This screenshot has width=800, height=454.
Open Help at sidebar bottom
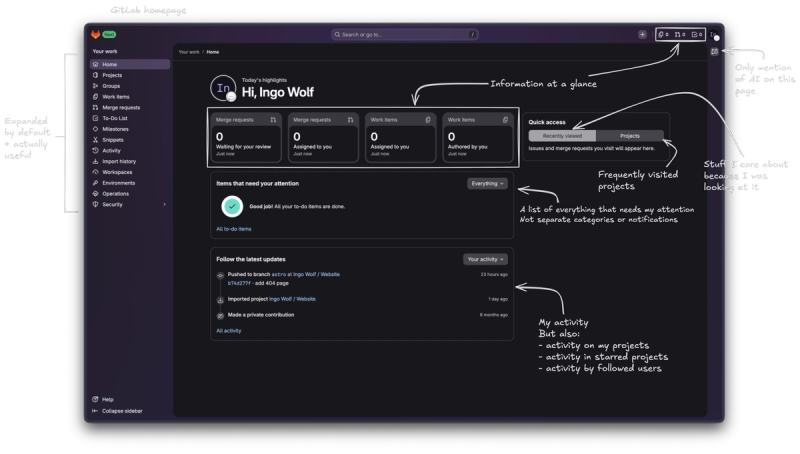tap(104, 399)
